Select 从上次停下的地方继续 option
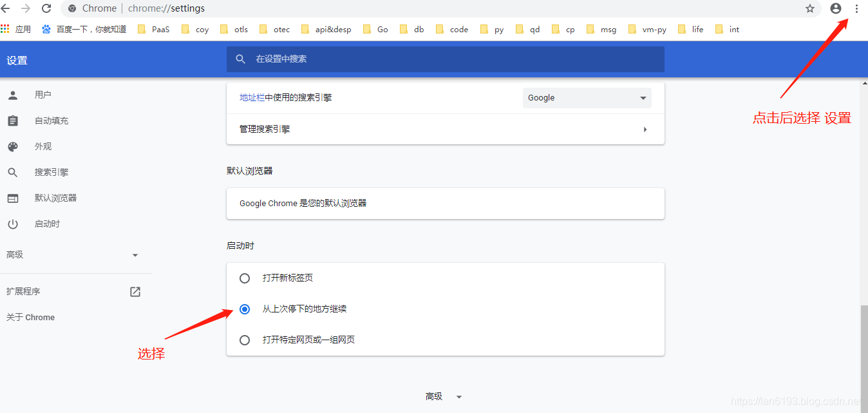Viewport: 868px width, 413px height. [245, 309]
